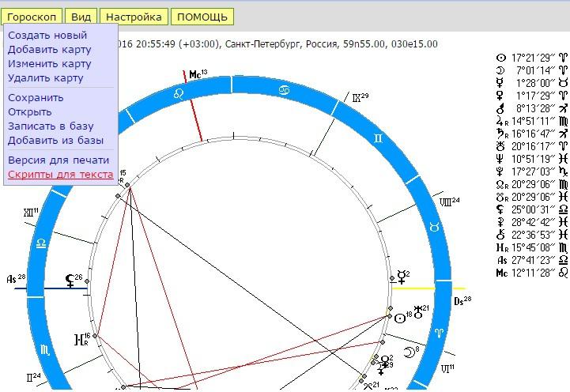Choose Создать новый from the menu
The width and height of the screenshot is (570, 392).
click(47, 36)
